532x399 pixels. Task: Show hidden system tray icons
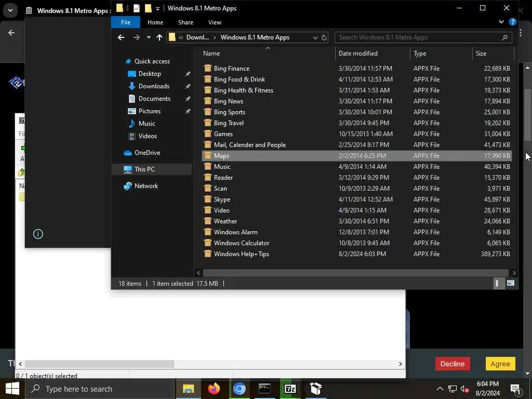coord(440,389)
